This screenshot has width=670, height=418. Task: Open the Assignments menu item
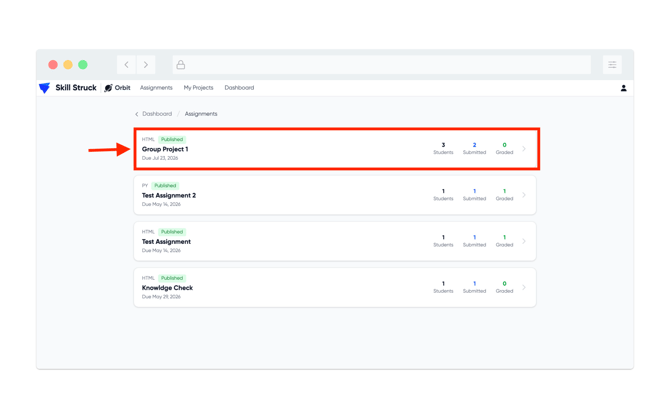point(156,88)
